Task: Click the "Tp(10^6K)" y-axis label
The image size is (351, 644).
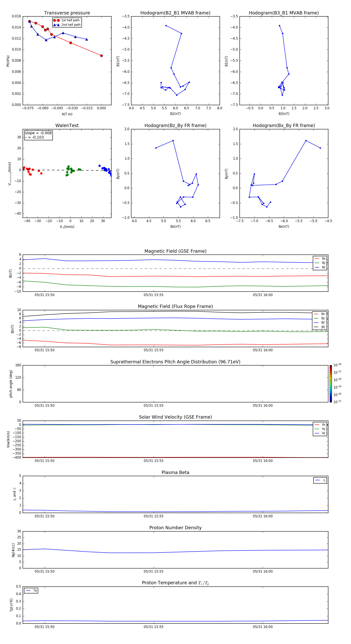Action: [11, 605]
